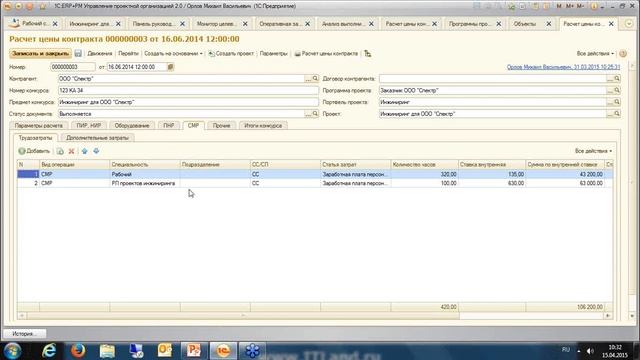640x360 pixels.
Task: Open the top Все действия menu
Action: tap(595, 53)
